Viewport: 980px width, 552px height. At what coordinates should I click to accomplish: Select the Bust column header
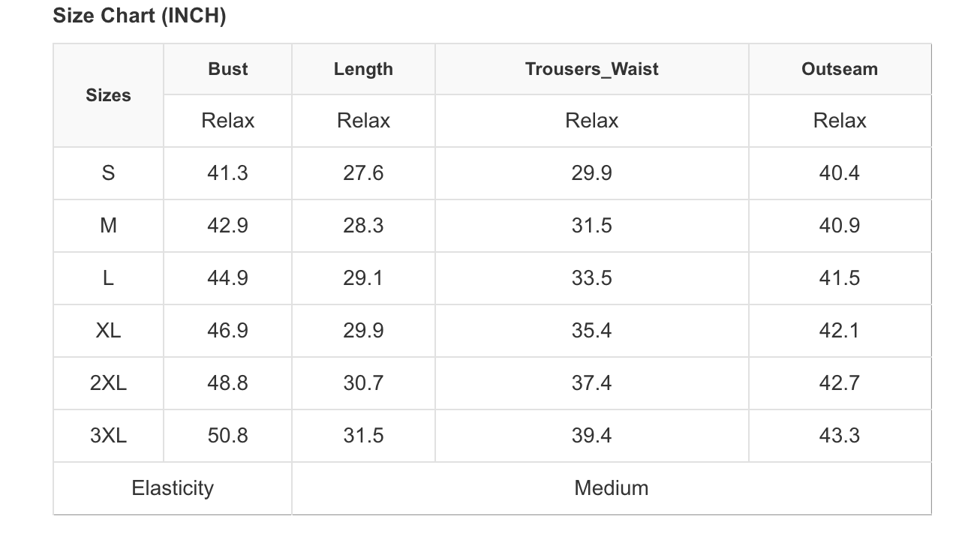point(227,69)
